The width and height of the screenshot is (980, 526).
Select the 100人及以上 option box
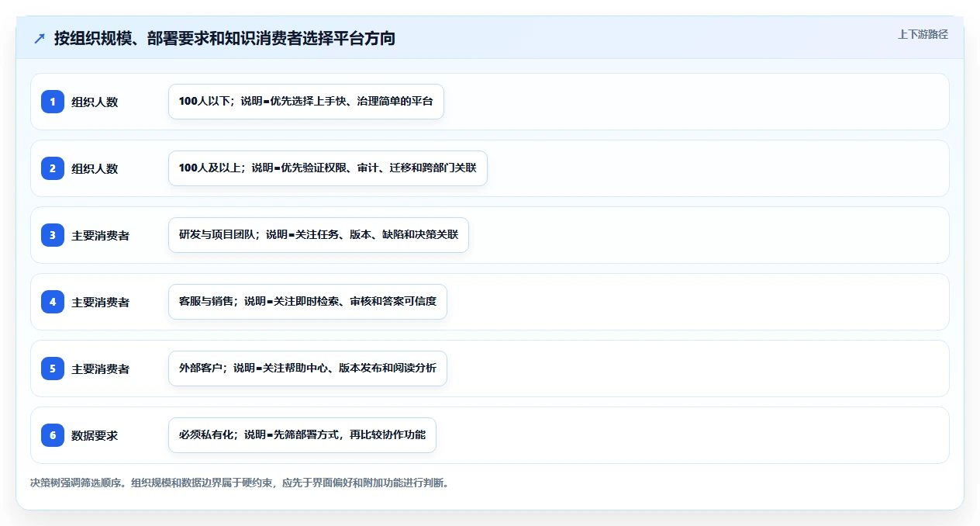328,168
